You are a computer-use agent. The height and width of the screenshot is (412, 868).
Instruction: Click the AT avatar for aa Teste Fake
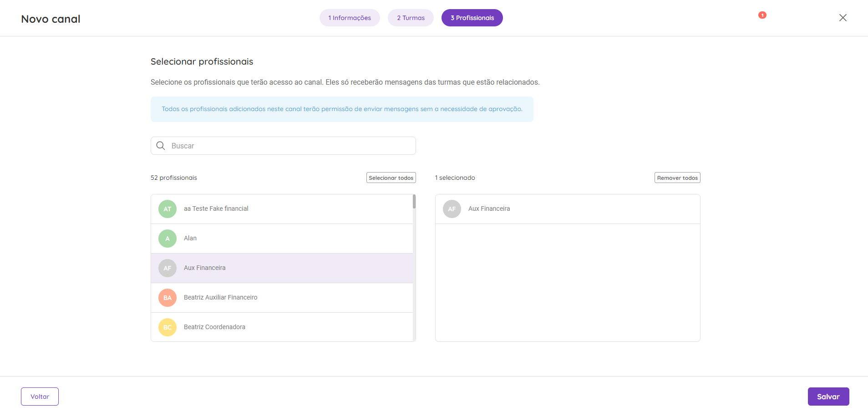point(168,209)
